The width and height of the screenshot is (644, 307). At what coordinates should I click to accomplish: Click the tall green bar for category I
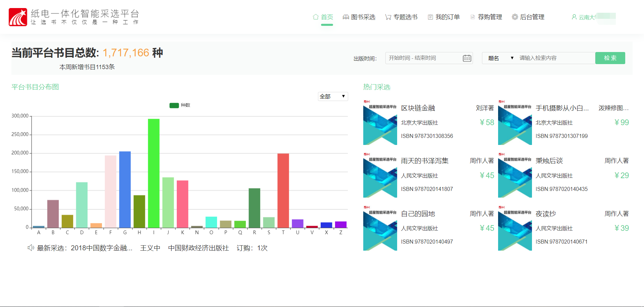click(x=154, y=173)
